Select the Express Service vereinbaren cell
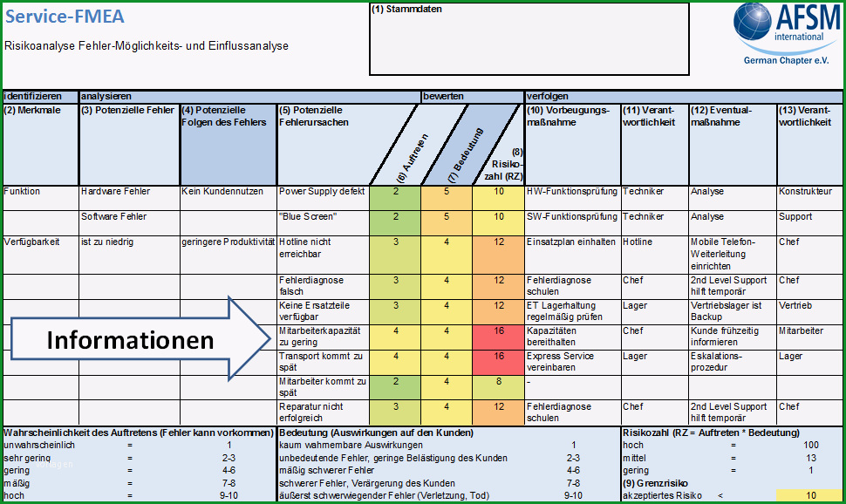 (573, 362)
